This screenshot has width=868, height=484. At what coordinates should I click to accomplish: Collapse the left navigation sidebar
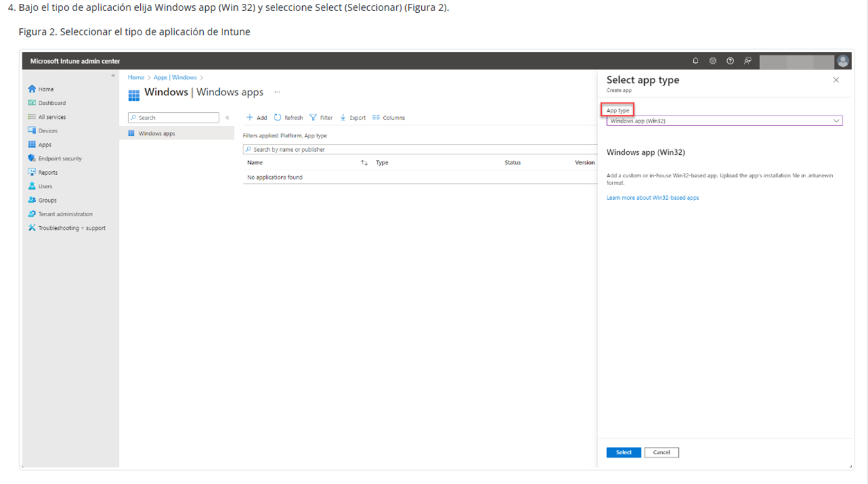point(113,76)
